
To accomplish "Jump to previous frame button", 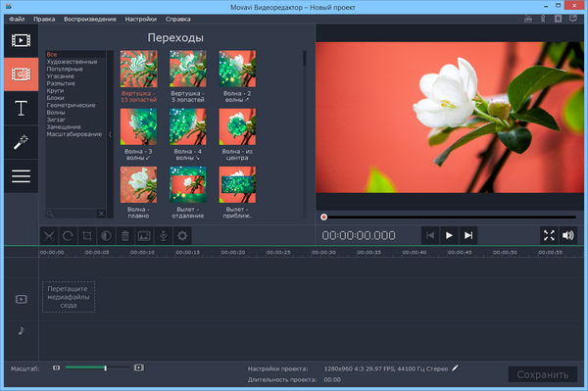I will 430,235.
